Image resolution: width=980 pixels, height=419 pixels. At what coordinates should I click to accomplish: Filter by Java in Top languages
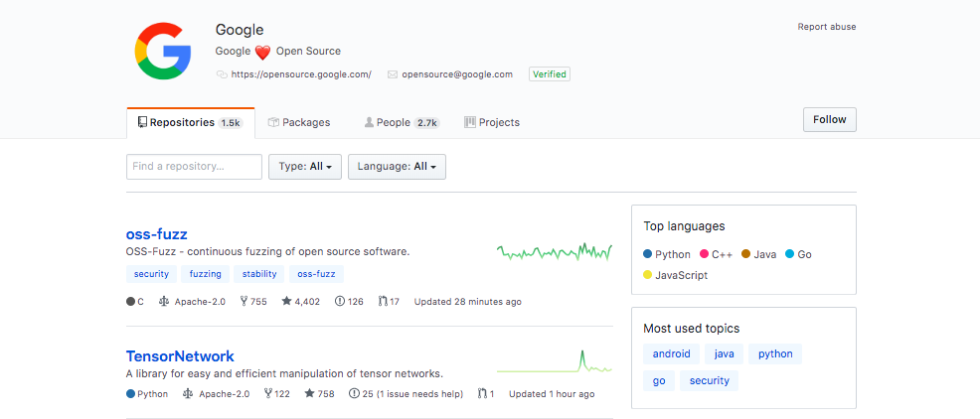[758, 254]
